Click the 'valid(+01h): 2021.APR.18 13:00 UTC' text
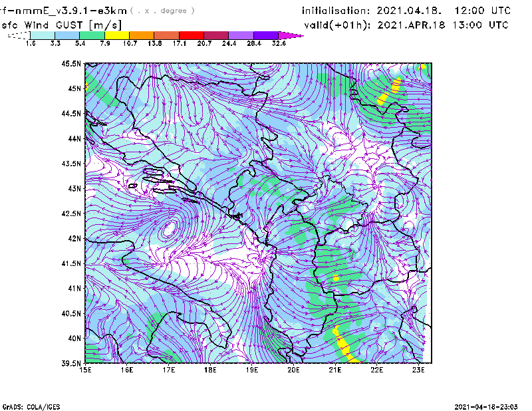The image size is (532, 411). pyautogui.click(x=406, y=25)
